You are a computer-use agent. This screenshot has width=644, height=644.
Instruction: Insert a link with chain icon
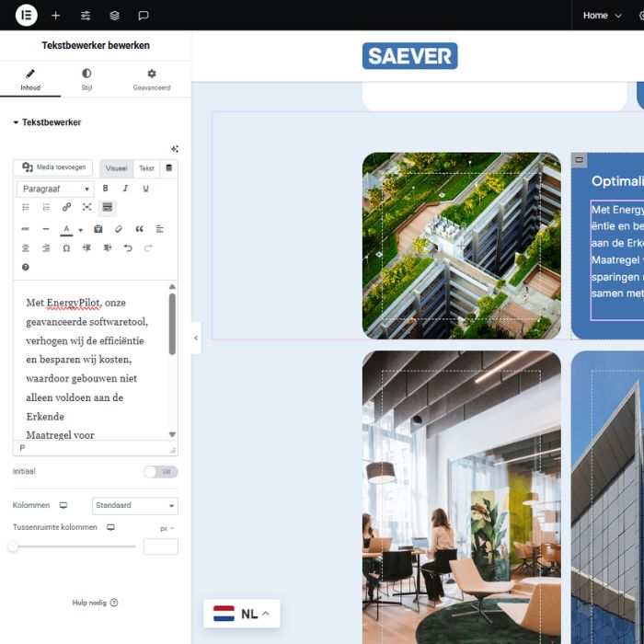coord(66,208)
